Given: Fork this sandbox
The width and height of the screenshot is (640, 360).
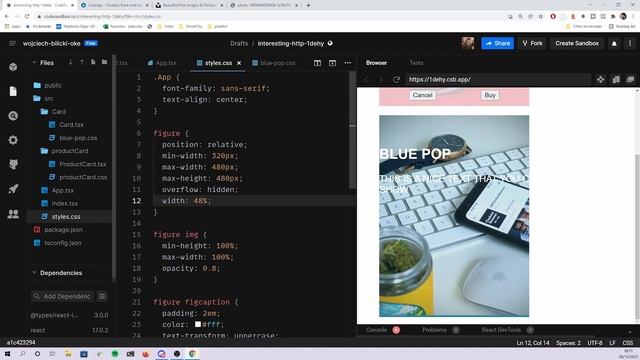Looking at the screenshot, I should point(532,43).
